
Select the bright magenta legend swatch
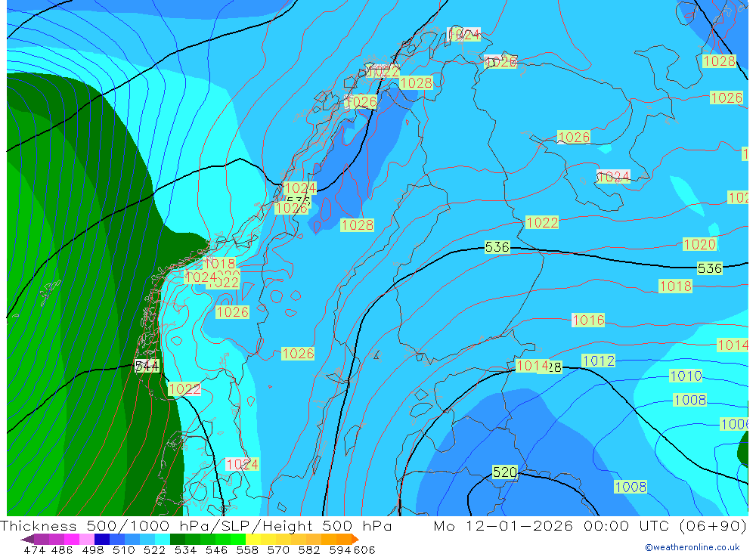71,539
